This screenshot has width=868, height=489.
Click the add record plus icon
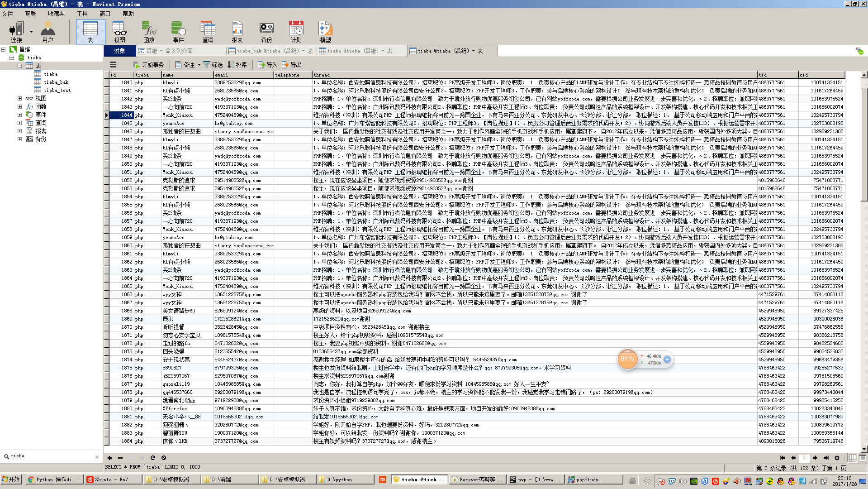109,458
